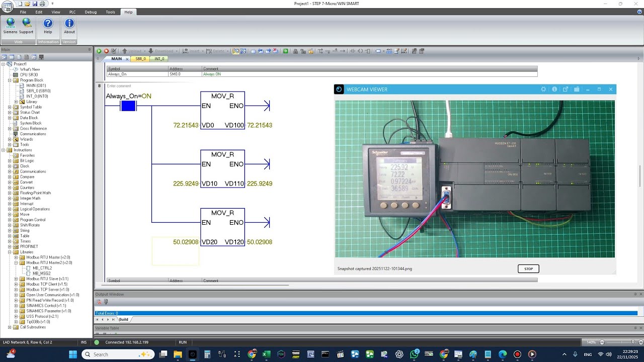Viewport: 644px width, 362px height.
Task: Click the padlock lock icon in toolbar
Action: click(295, 51)
